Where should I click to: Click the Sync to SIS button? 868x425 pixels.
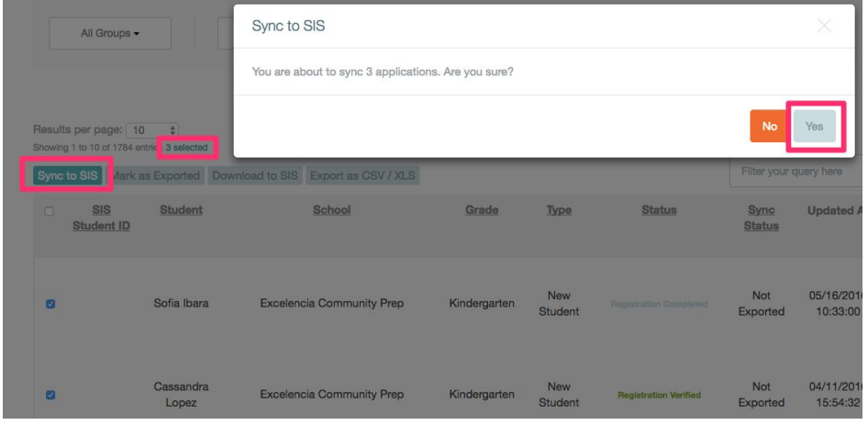point(68,175)
